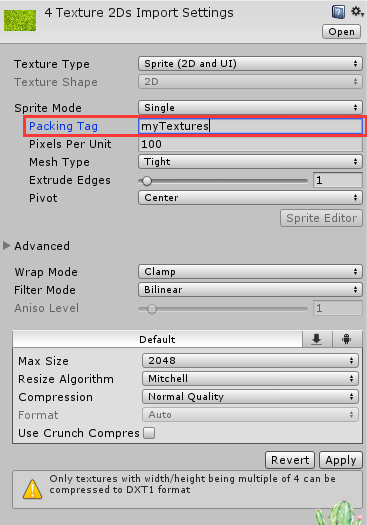Select the green grass texture thumbnail
Viewport: 367px width, 525px height.
20,20
